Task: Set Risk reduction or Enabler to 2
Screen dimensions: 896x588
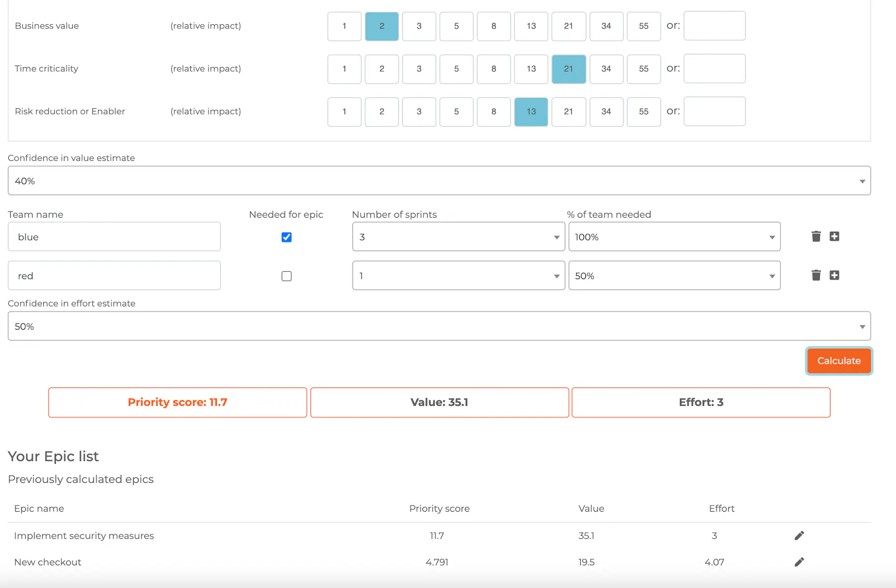Action: 382,111
